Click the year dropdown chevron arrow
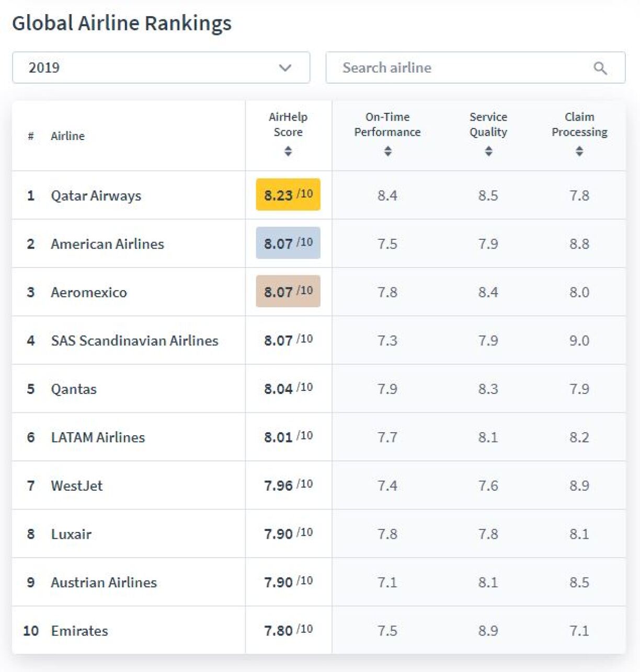The width and height of the screenshot is (640, 672). tap(285, 68)
